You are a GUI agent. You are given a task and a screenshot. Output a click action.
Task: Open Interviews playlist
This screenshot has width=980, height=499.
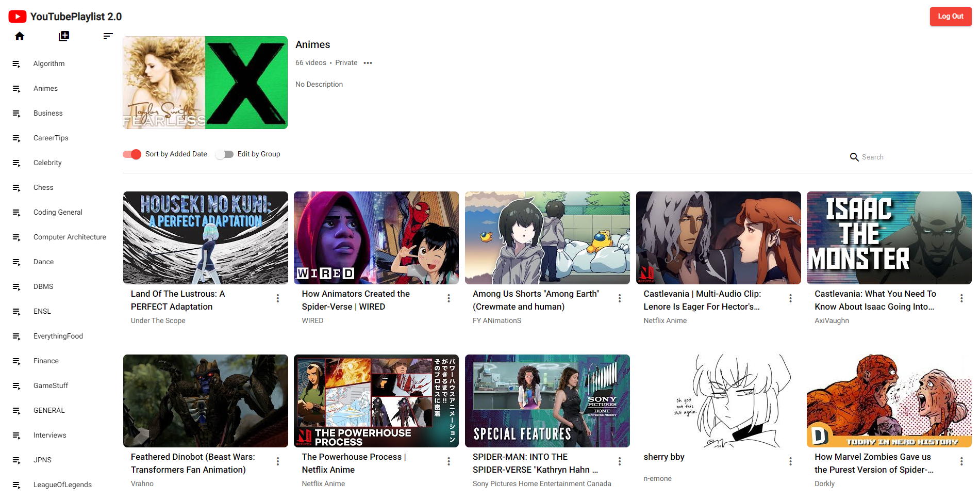(x=49, y=435)
